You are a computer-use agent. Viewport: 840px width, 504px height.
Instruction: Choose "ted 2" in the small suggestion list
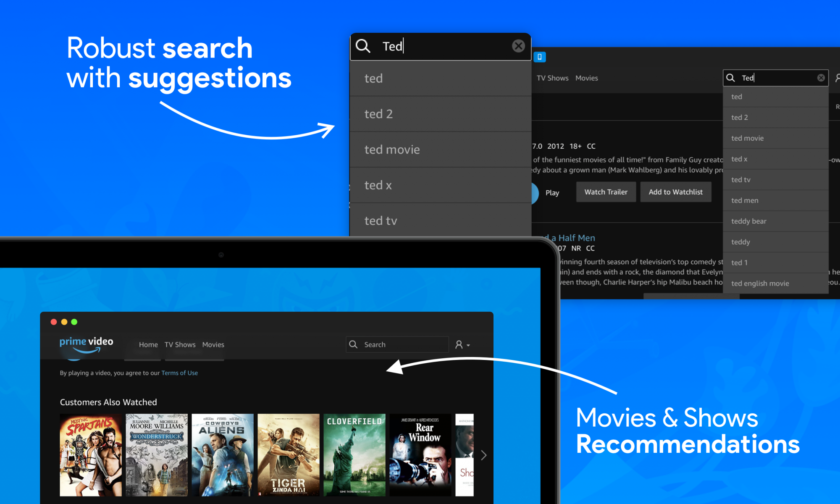[x=775, y=118]
